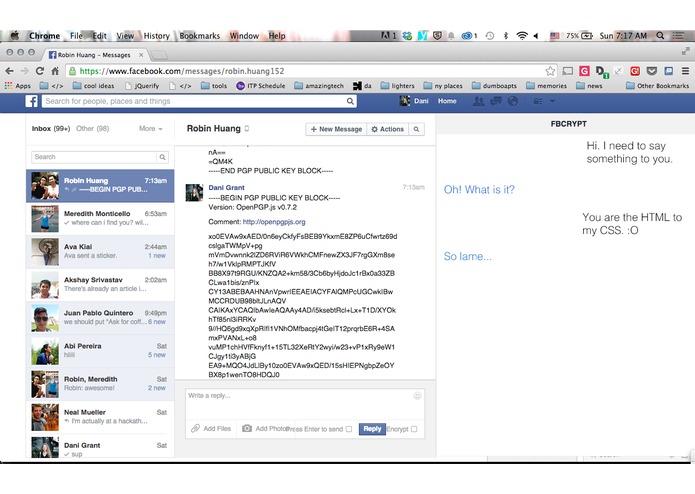Click in the Write a reply box
Image resolution: width=695 pixels, height=494 pixels.
coord(305,404)
